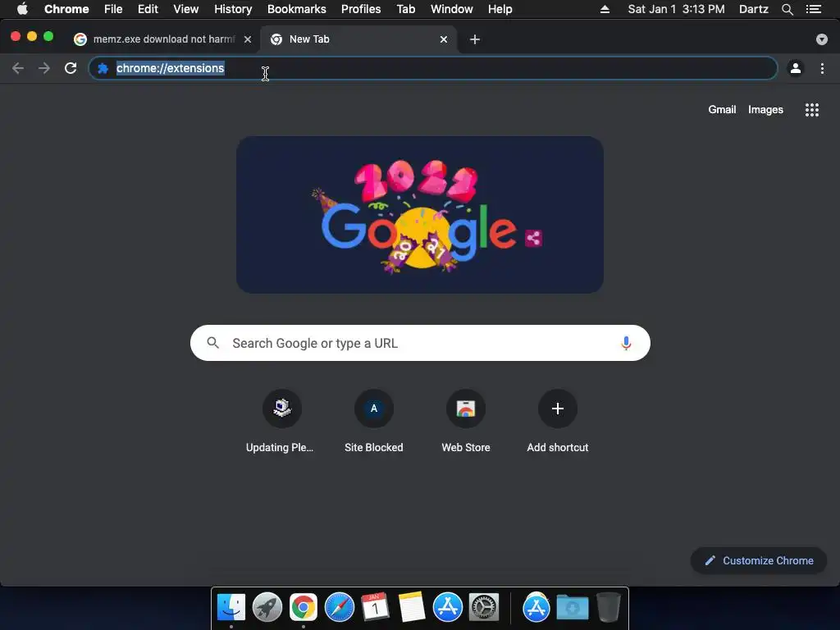Open the Images link
This screenshot has width=840, height=630.
coord(765,109)
